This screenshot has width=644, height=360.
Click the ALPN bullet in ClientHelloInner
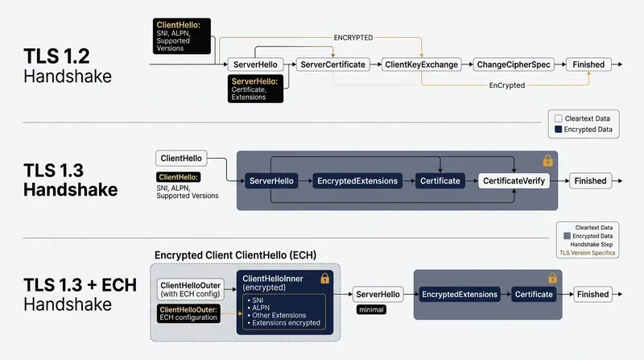pyautogui.click(x=258, y=308)
